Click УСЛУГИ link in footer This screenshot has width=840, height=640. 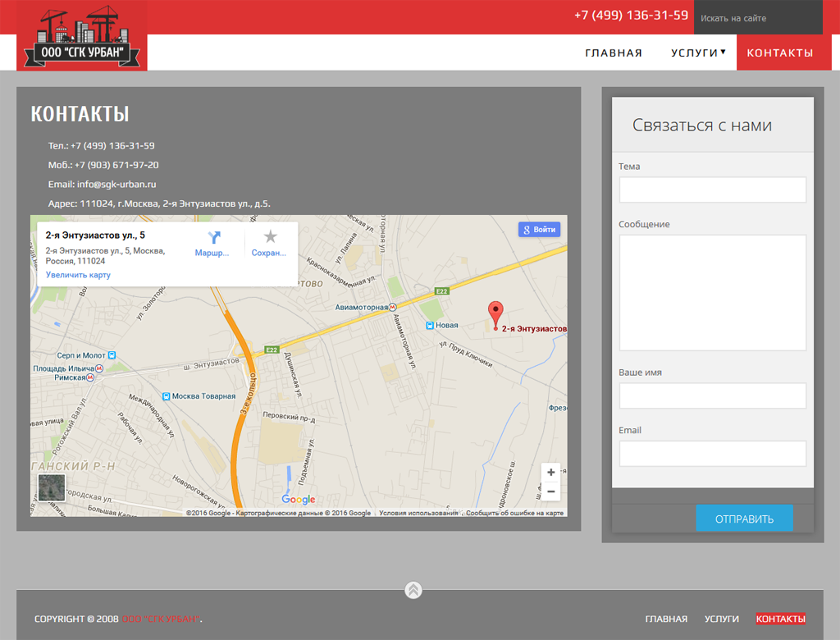click(x=722, y=619)
